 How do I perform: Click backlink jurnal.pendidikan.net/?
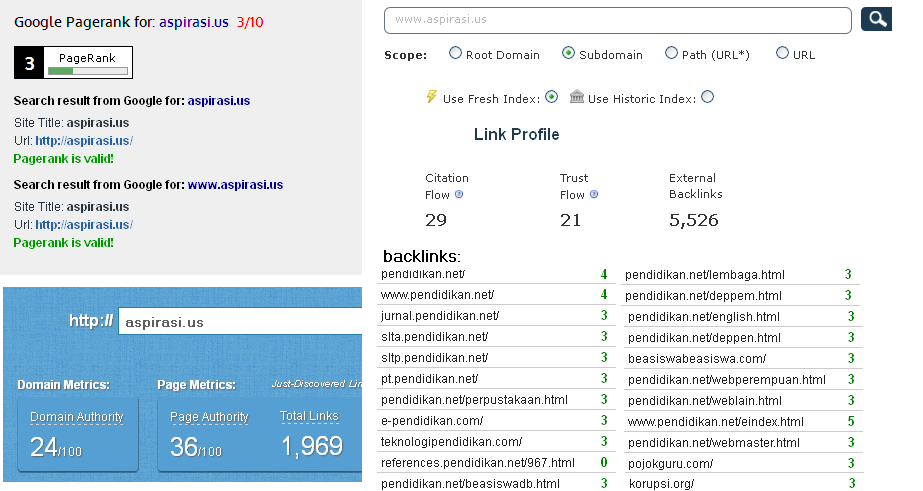point(440,316)
